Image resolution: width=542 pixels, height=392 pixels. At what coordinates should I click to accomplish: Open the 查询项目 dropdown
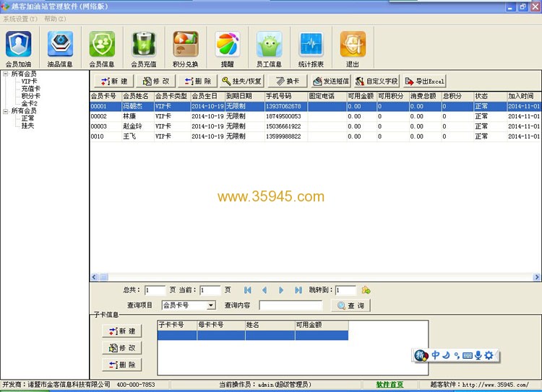(211, 305)
